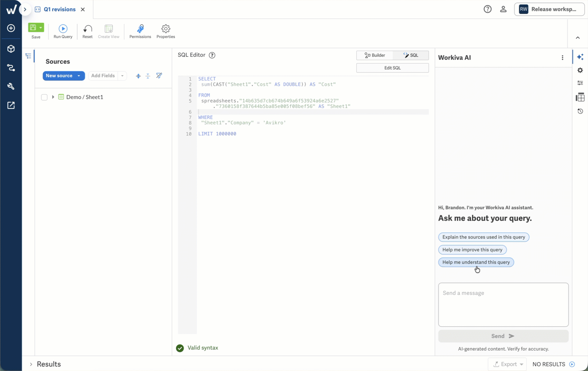Open the Save dropdown arrow

click(x=41, y=28)
